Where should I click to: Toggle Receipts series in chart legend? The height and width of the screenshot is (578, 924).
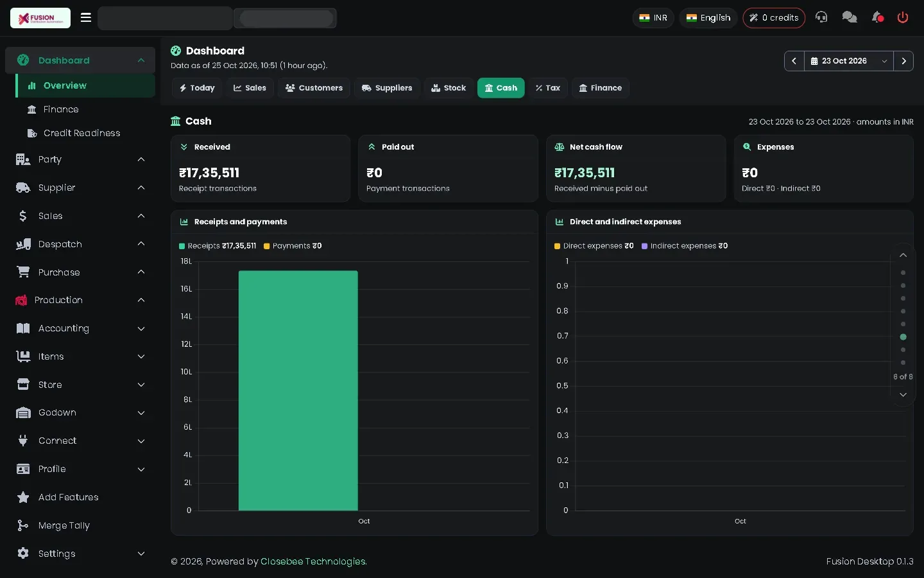coord(218,246)
